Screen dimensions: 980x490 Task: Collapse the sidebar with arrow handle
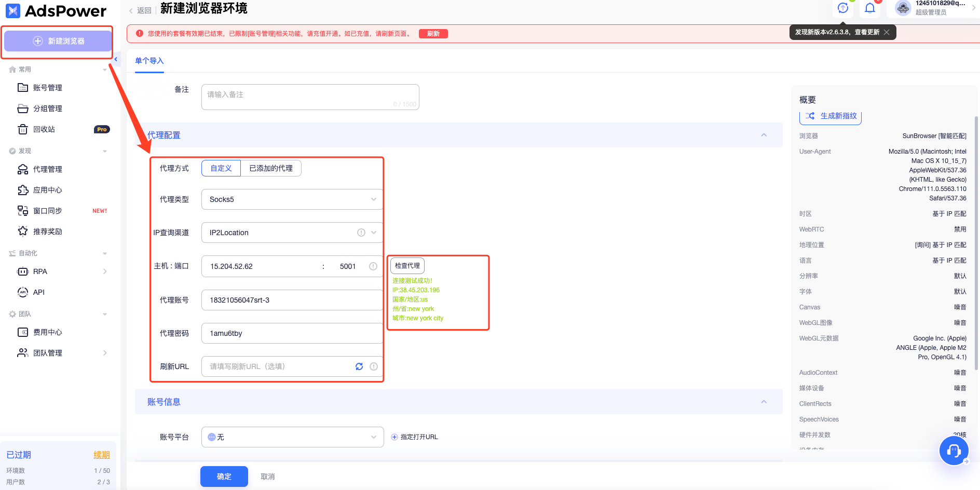(116, 59)
